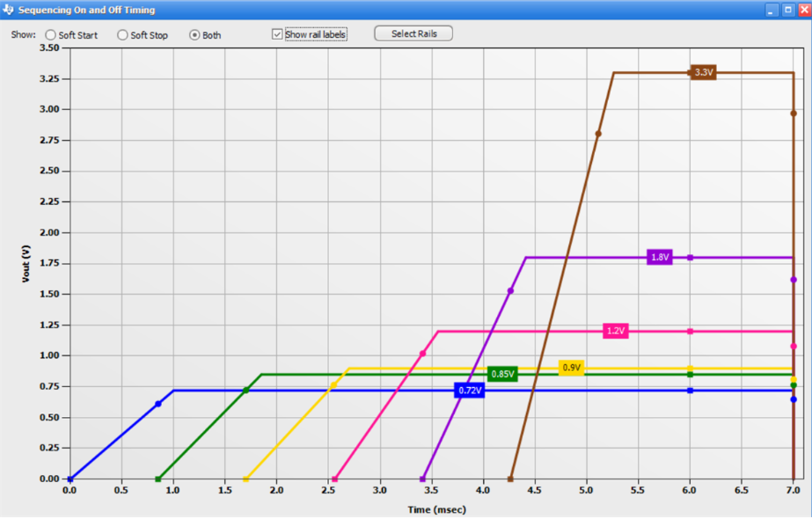This screenshot has height=519, width=812.
Task: Click the pink circle marker on 1.2V ramp
Action: click(x=422, y=354)
